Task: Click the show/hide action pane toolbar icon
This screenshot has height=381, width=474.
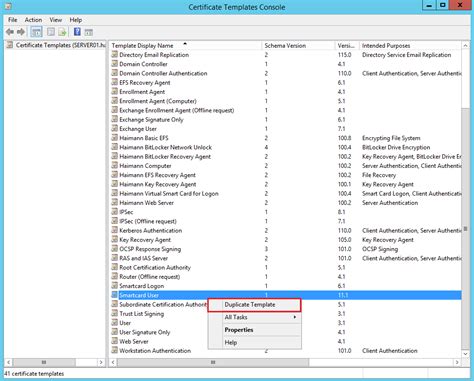Action: click(x=88, y=32)
